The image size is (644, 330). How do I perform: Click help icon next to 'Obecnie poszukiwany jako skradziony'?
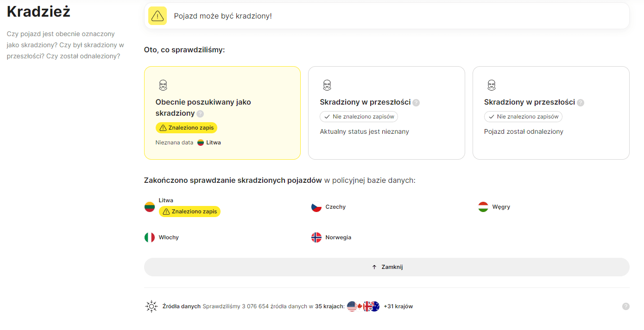click(x=200, y=113)
